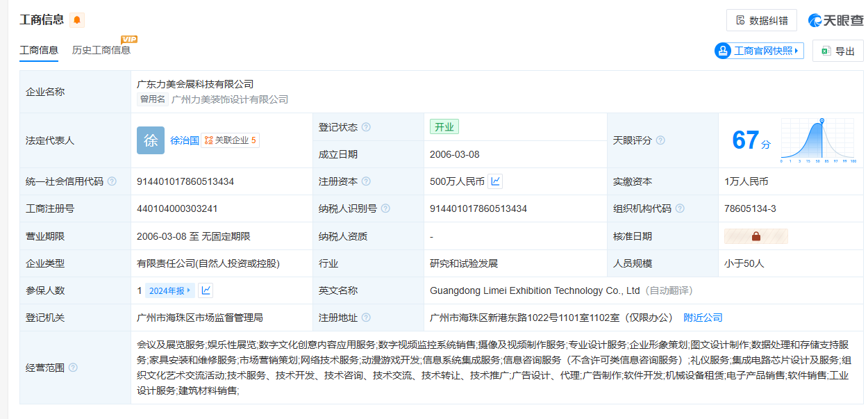Click the help icon next to 登记状态

366,127
